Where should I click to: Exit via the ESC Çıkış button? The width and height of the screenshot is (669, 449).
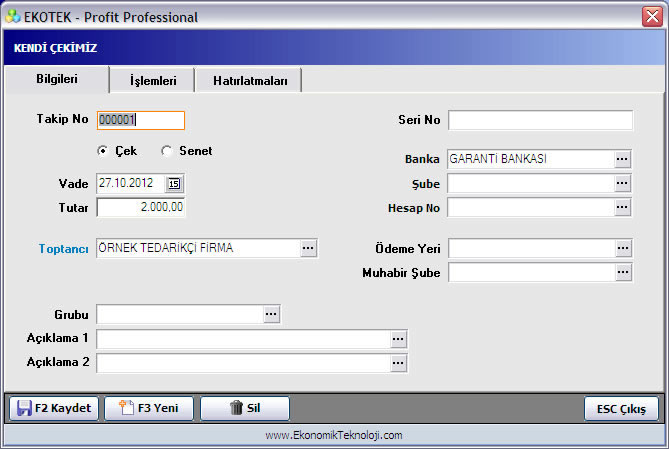pyautogui.click(x=621, y=409)
